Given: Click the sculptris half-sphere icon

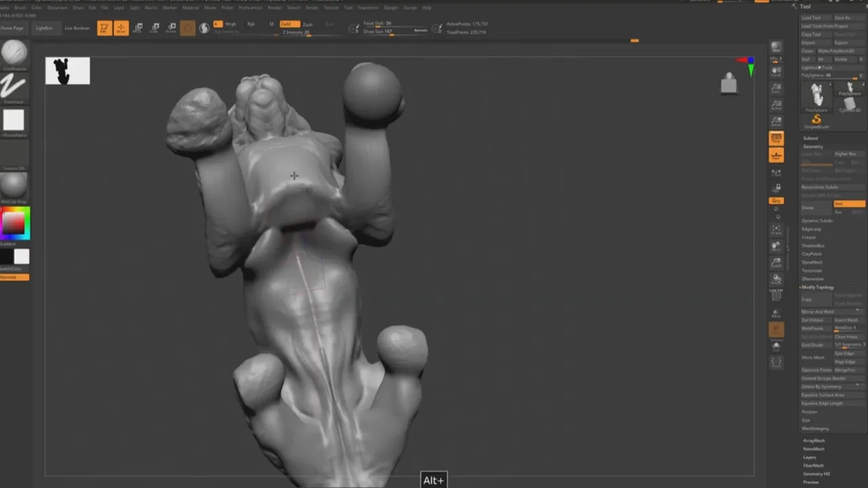Looking at the screenshot, I should 203,28.
